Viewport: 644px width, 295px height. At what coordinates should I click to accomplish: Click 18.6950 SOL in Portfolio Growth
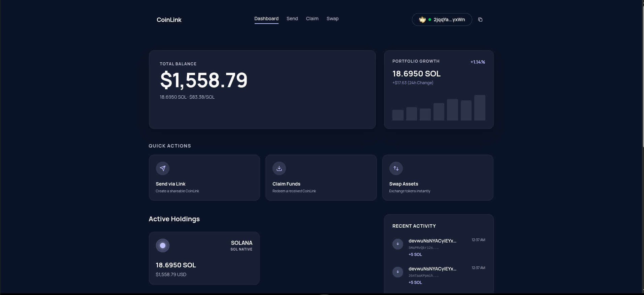(x=416, y=74)
